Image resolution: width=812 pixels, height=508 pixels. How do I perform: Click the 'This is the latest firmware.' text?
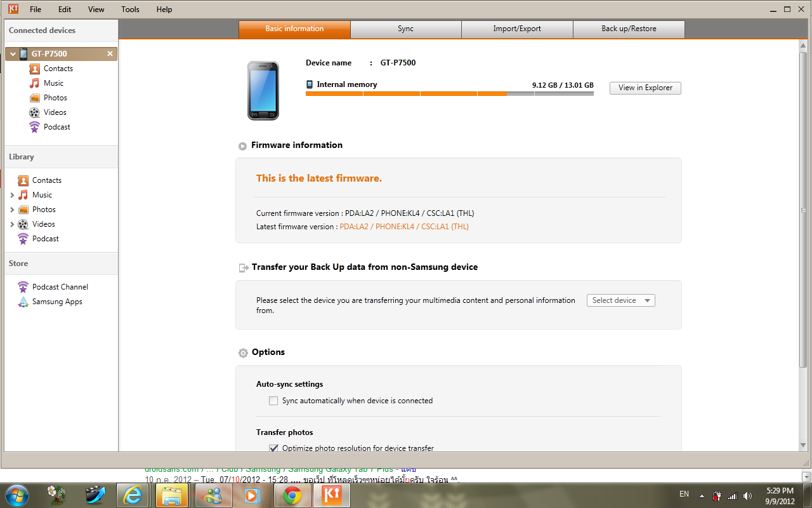tap(319, 178)
